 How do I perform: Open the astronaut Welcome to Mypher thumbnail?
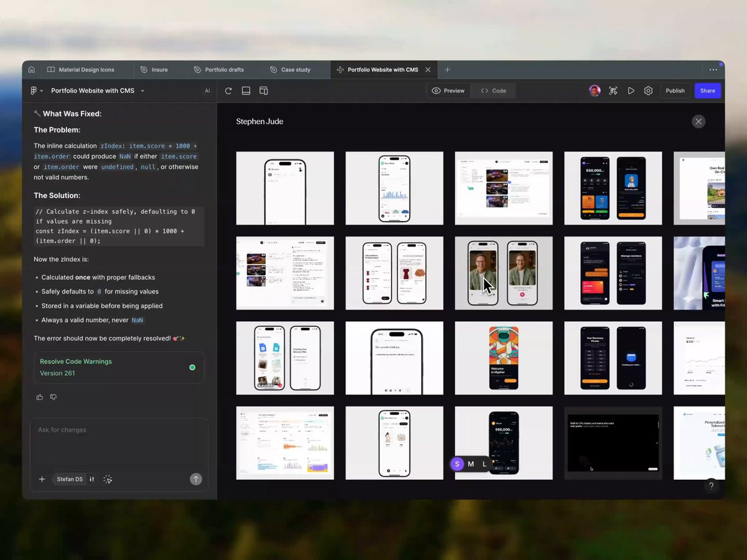(x=504, y=358)
